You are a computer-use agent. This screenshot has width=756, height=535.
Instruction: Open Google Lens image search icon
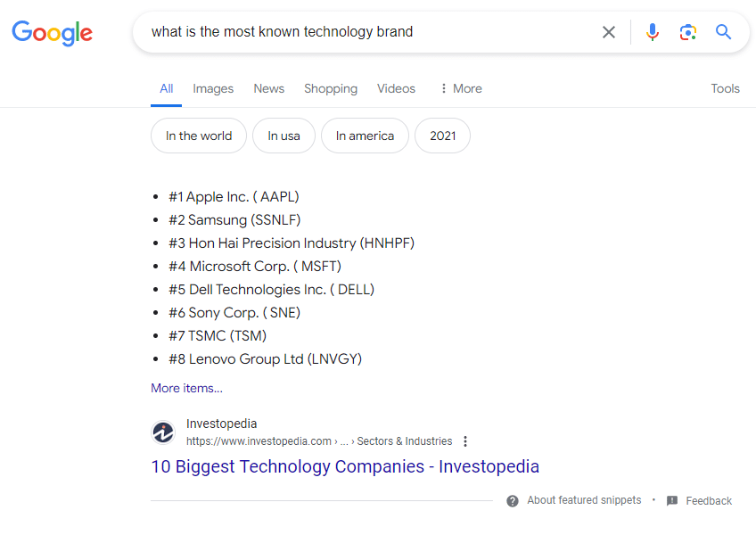687,32
